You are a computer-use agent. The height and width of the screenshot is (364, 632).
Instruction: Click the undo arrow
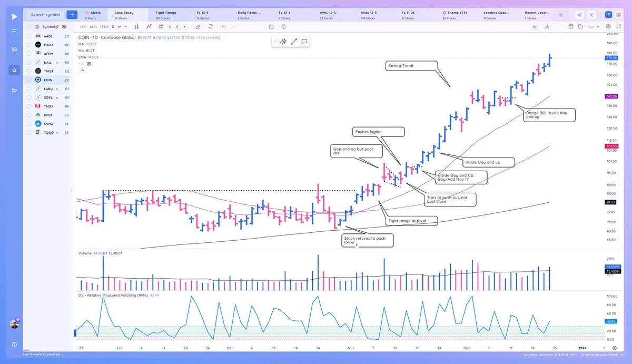[x=223, y=26]
